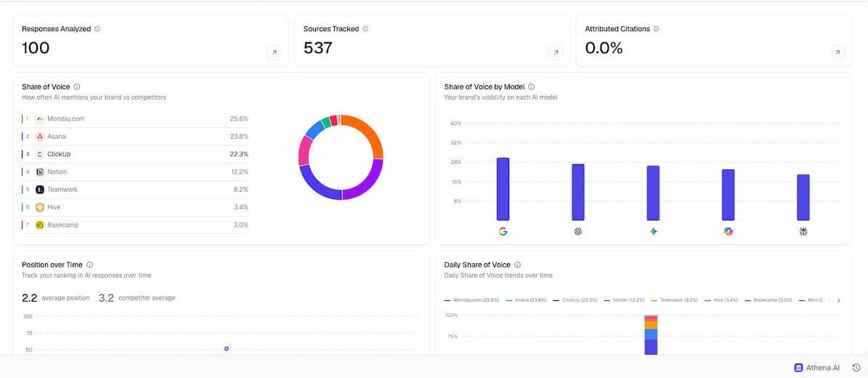The width and height of the screenshot is (868, 378).
Task: Click the Asana logo icon
Action: [39, 137]
